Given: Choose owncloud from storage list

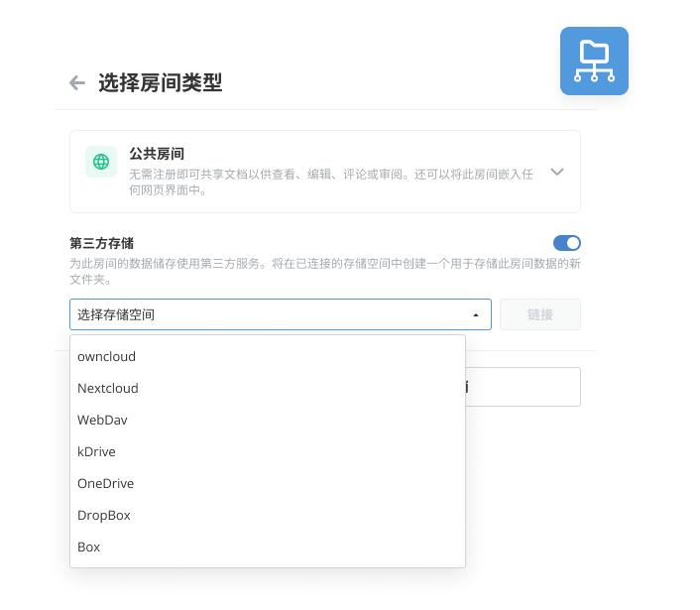Looking at the screenshot, I should [x=268, y=356].
